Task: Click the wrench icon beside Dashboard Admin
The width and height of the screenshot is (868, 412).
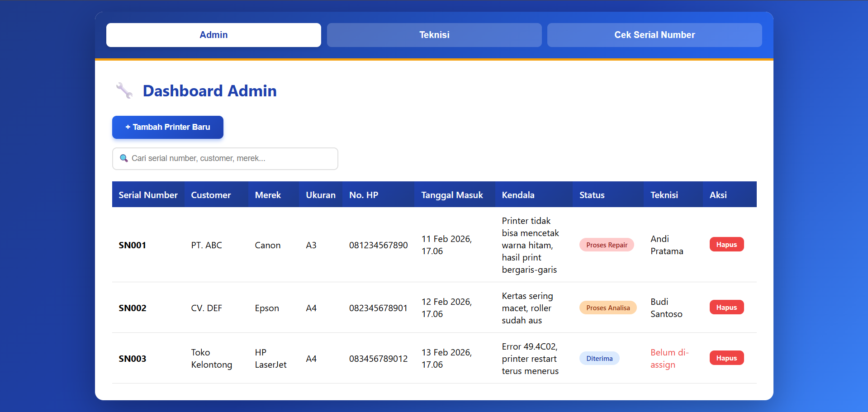Action: [123, 90]
